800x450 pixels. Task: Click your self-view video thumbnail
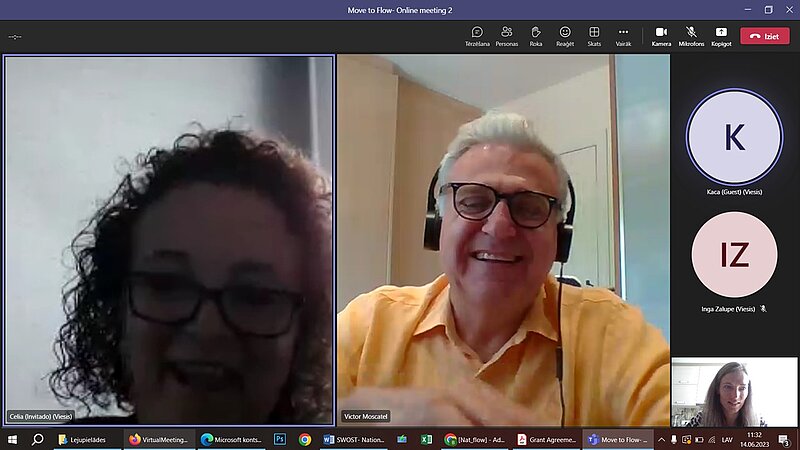click(x=734, y=392)
